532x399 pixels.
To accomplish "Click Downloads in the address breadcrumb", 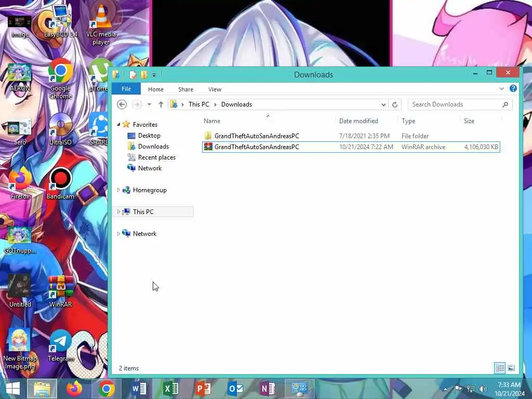I will (x=236, y=104).
